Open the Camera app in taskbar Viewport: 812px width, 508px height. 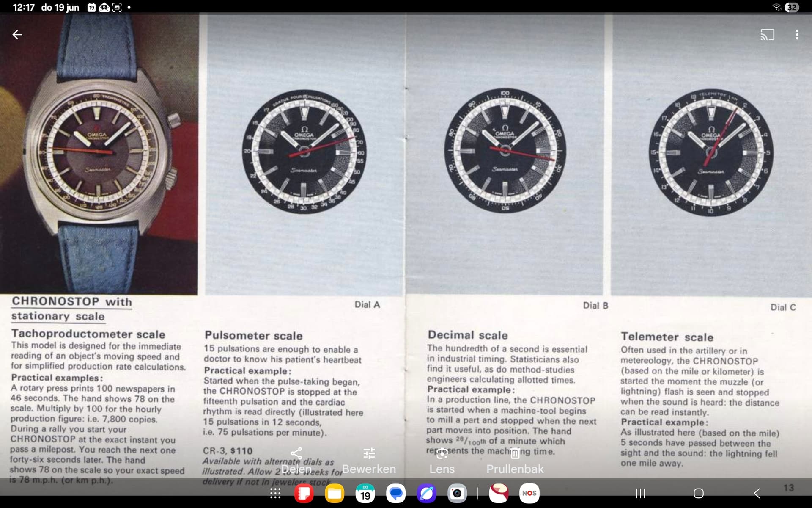(457, 493)
